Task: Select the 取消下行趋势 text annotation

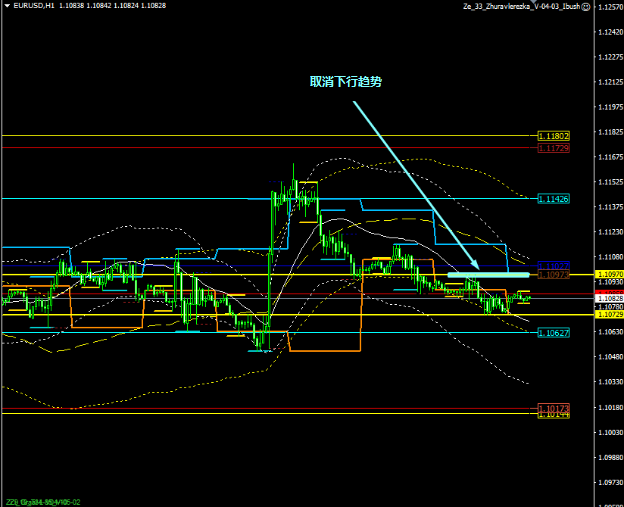Action: coord(345,82)
